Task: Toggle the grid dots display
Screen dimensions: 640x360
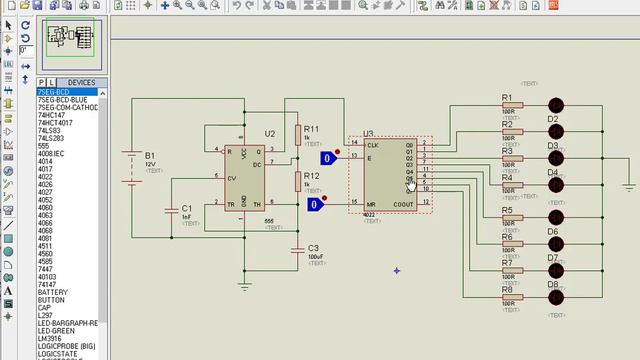Action: pyautogui.click(x=131, y=5)
